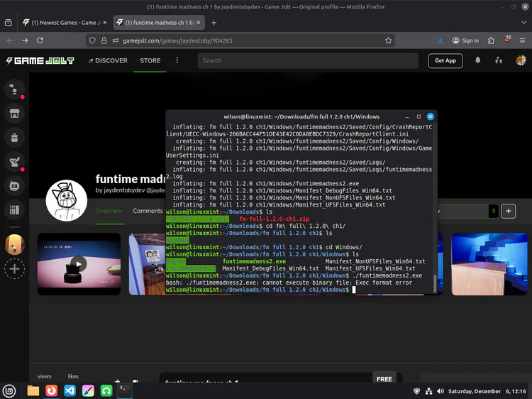Viewport: 532px width, 399px height.
Task: Open the Discover section
Action: coord(108,60)
